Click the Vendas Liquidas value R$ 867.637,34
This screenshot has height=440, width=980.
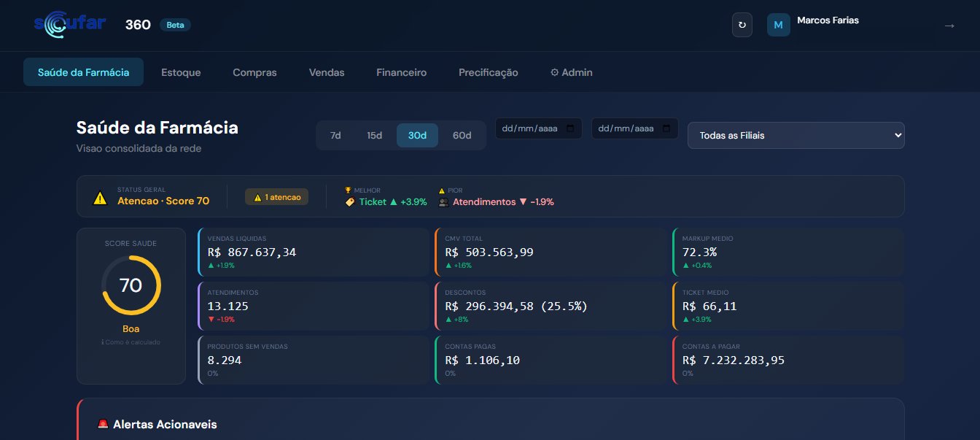click(252, 252)
